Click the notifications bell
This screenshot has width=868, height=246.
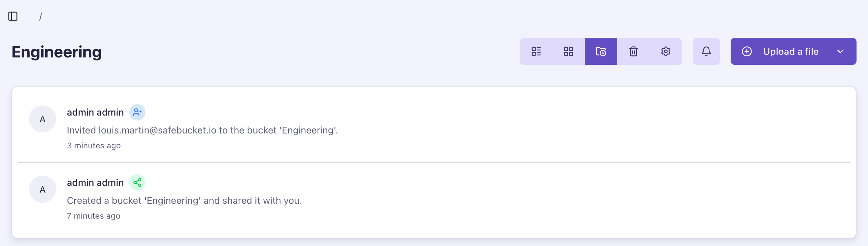706,51
